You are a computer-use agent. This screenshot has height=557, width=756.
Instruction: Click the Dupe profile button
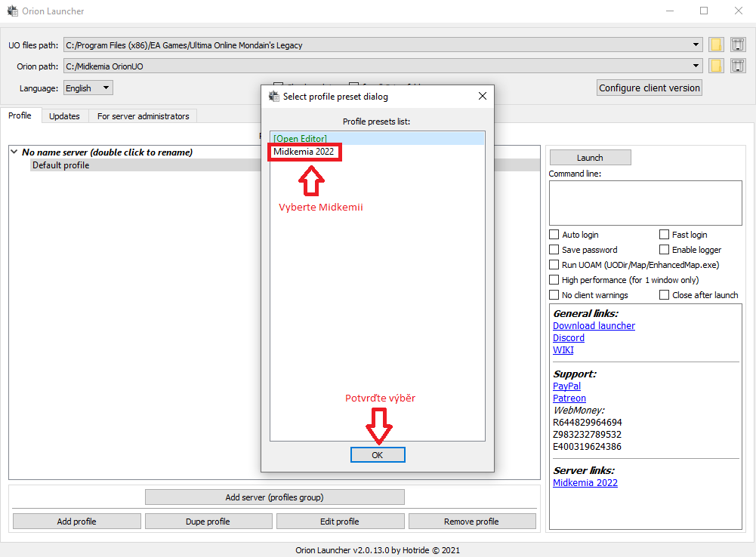[208, 522]
